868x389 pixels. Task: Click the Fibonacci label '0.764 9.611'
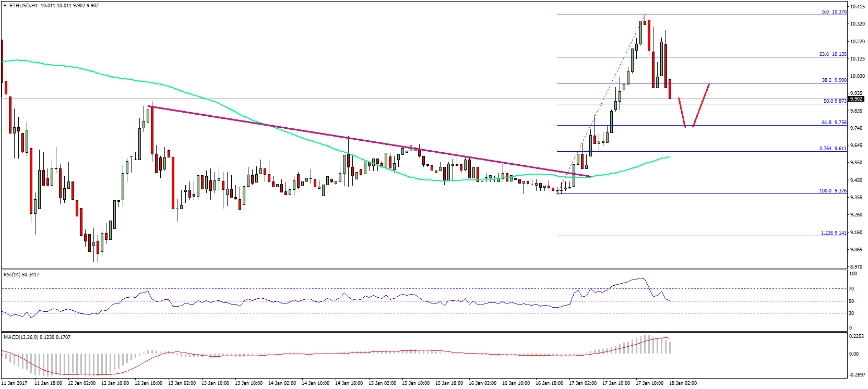point(833,149)
